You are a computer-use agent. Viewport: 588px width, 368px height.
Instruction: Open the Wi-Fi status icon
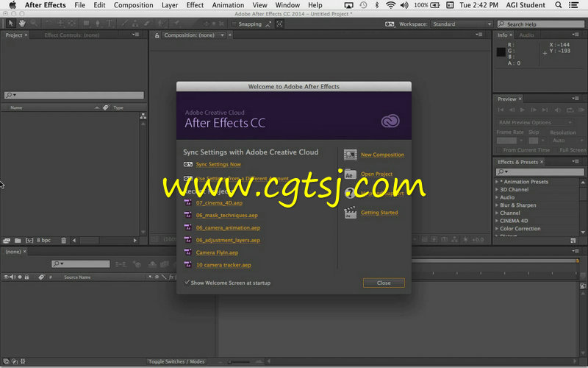[390, 5]
